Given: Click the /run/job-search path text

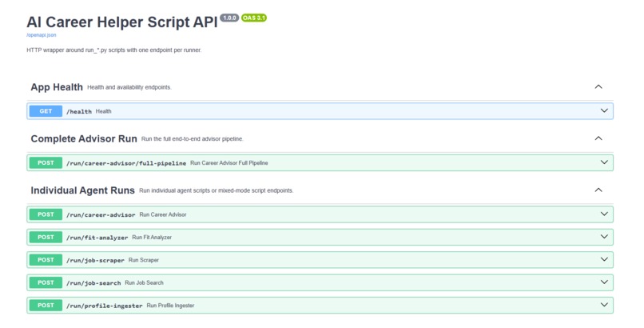Looking at the screenshot, I should pyautogui.click(x=93, y=282).
